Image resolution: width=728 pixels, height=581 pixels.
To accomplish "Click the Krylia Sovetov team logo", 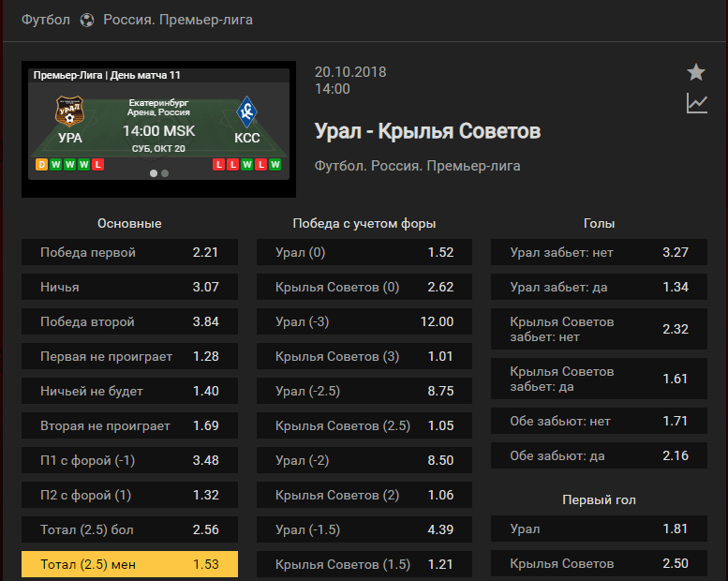I will (x=246, y=112).
